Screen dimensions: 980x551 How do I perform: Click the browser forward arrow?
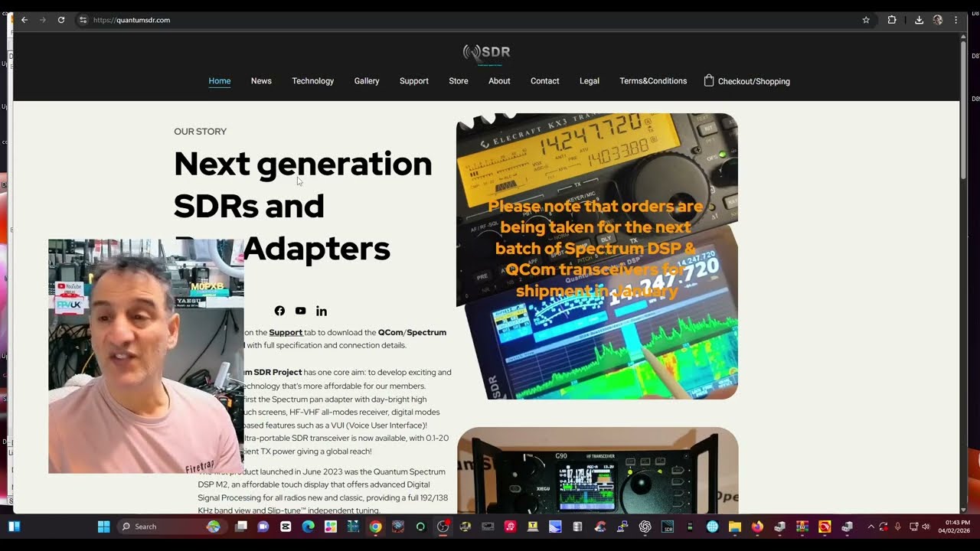43,20
